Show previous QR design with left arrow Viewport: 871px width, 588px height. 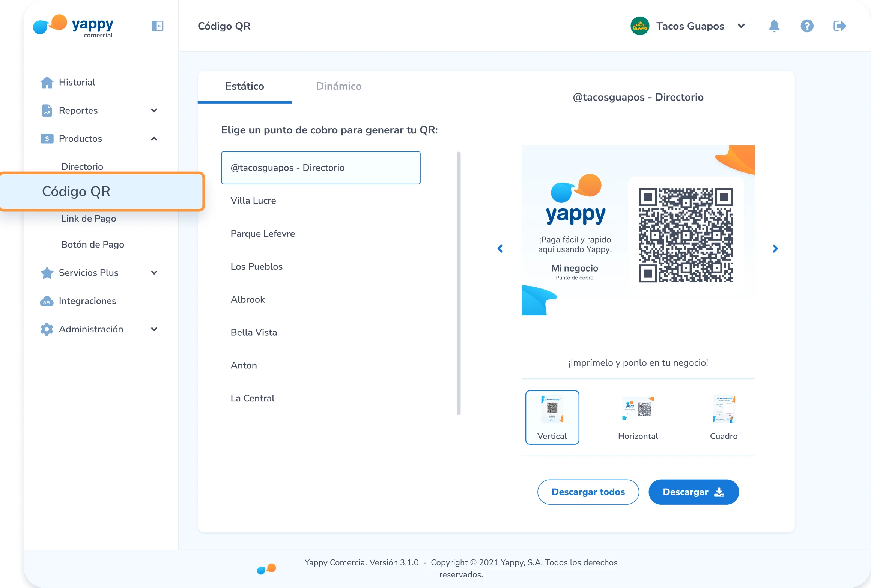[x=500, y=249]
